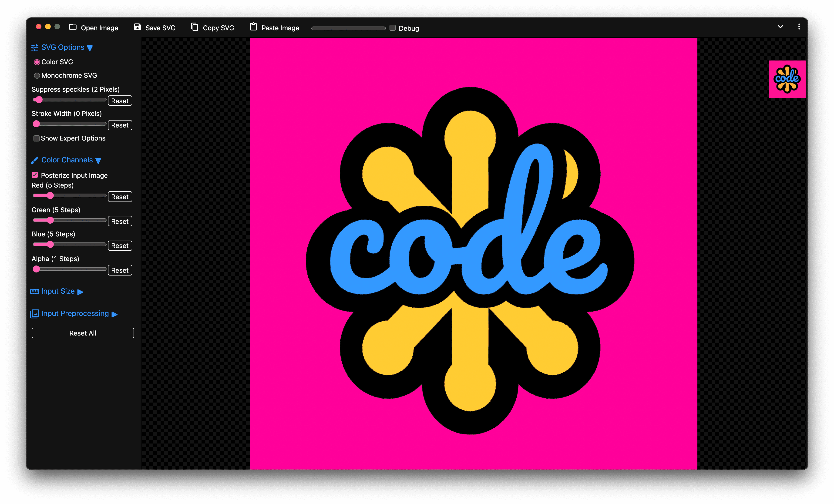
Task: Click the Color Channels panel icon
Action: [34, 160]
